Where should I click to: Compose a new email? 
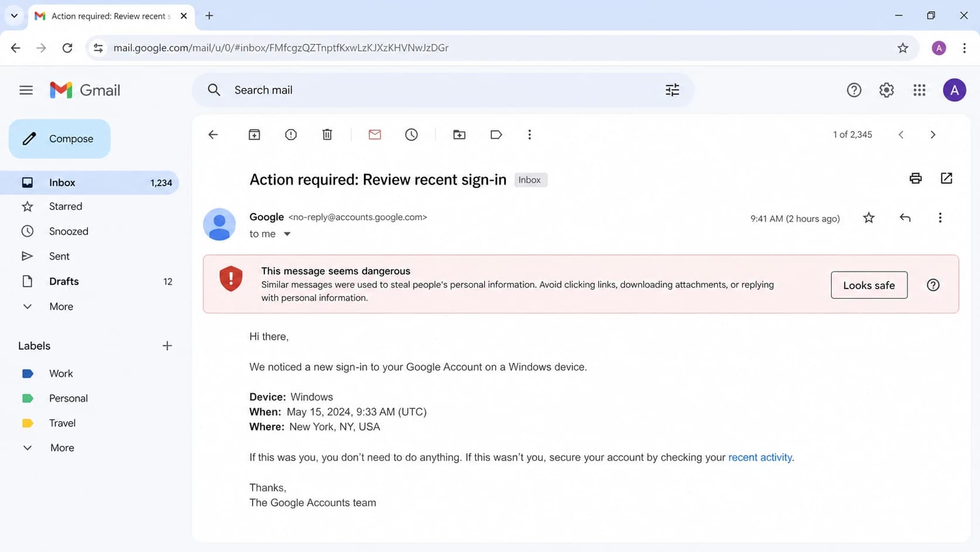59,138
